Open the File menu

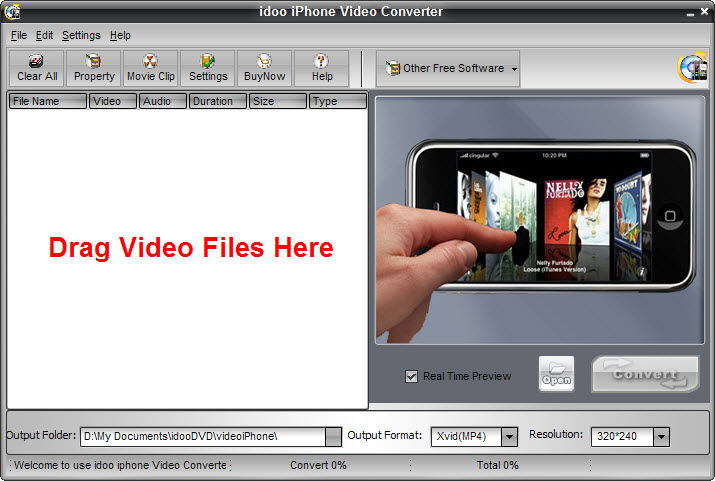click(19, 35)
